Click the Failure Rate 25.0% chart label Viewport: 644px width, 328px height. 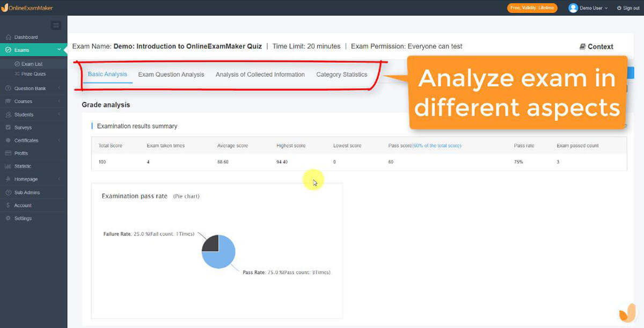pyautogui.click(x=149, y=234)
